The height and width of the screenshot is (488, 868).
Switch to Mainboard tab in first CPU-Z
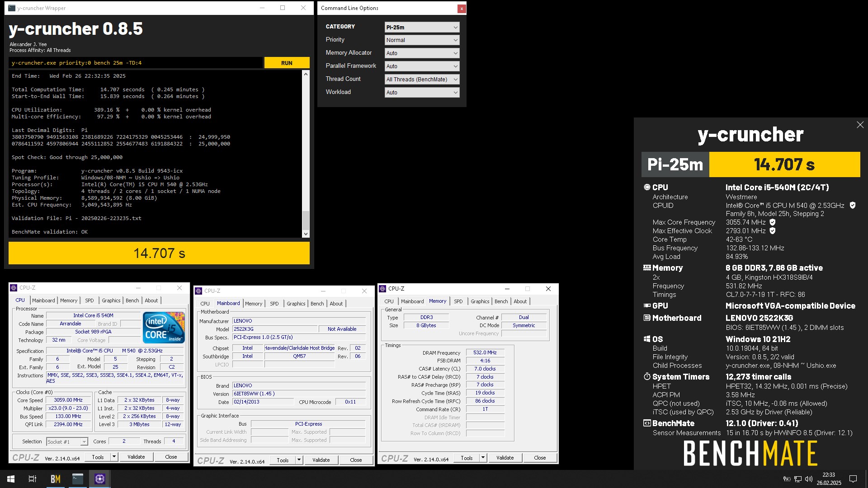(43, 300)
